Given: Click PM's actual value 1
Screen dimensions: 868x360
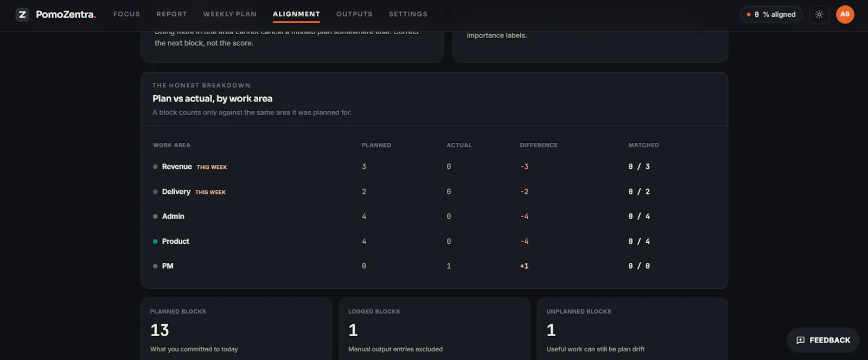Looking at the screenshot, I should [x=449, y=266].
